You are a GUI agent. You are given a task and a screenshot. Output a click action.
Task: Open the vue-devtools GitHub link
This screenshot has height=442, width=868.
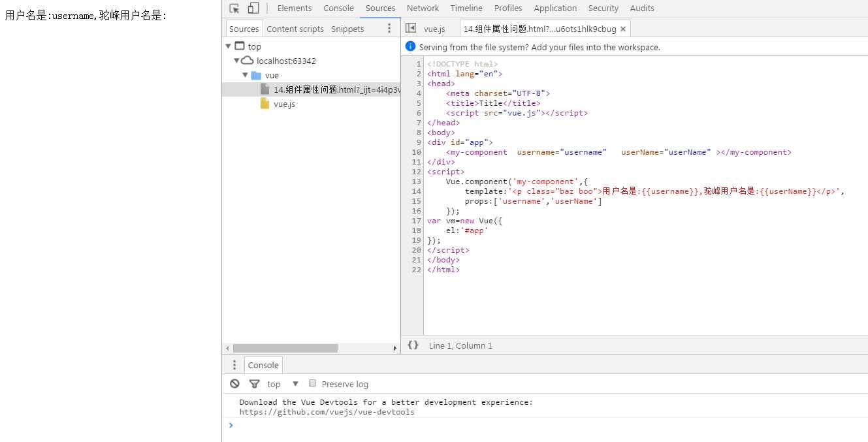327,412
